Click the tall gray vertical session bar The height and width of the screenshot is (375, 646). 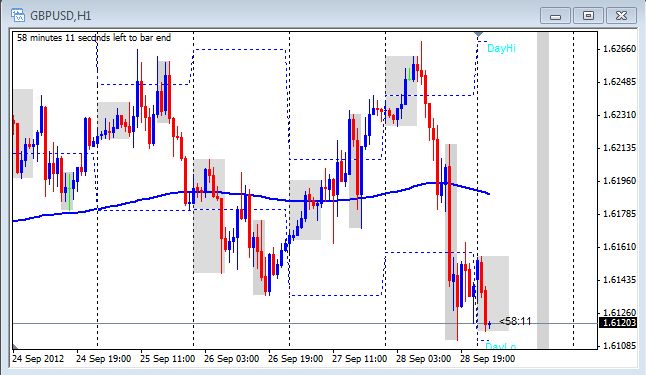click(x=543, y=190)
